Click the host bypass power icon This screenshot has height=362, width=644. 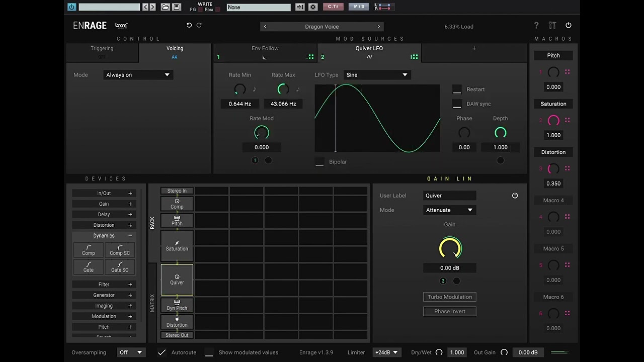click(71, 7)
